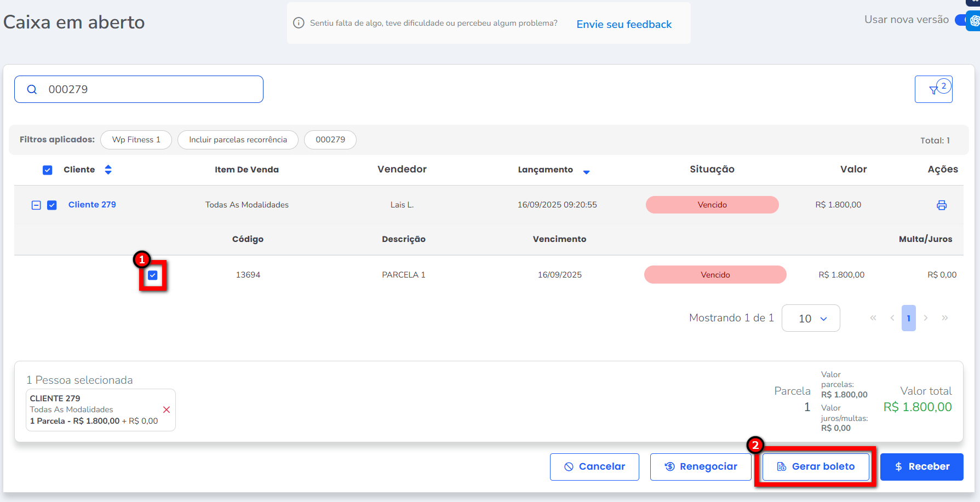Toggle the select-all header checkbox
Screen dimensions: 980x502
point(48,170)
